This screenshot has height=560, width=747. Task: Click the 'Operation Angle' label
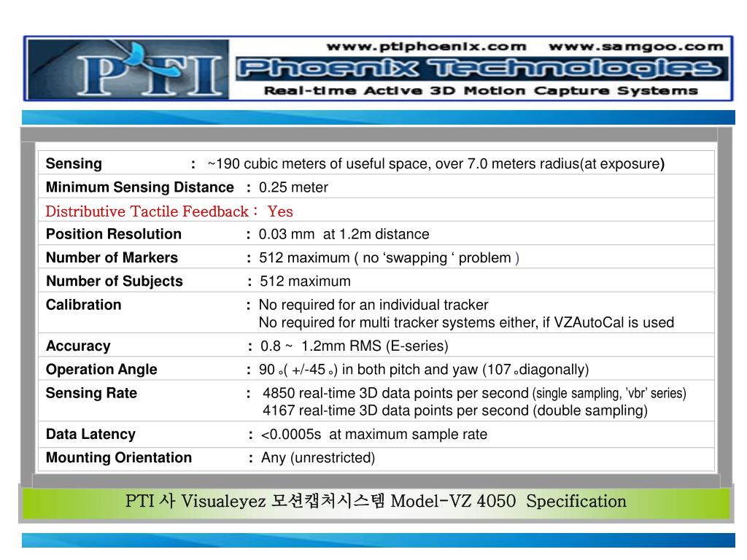coord(101,369)
